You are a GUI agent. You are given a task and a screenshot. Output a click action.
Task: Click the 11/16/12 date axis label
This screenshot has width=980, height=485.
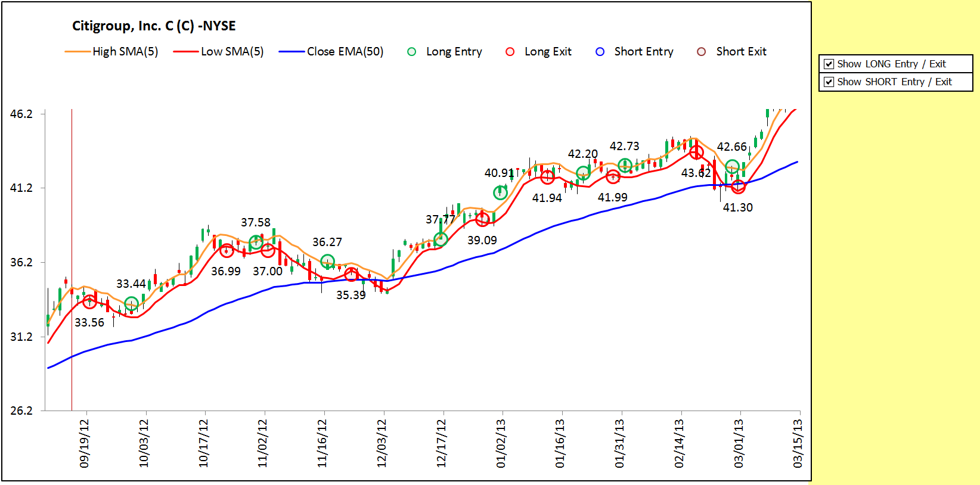(322, 443)
